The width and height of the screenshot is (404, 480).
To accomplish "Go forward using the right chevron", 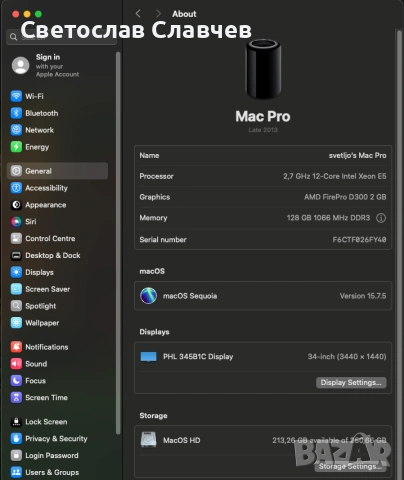I will point(158,14).
